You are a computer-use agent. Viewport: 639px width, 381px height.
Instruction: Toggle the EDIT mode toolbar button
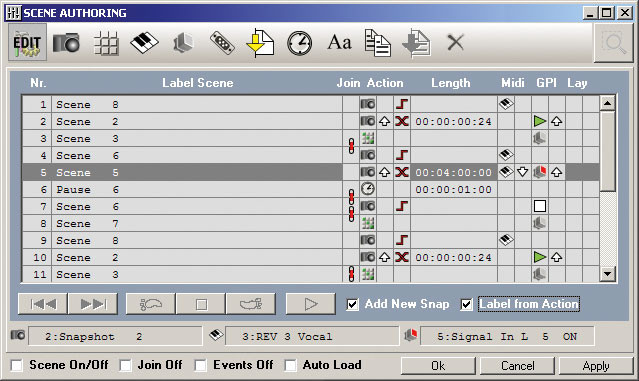coord(27,42)
